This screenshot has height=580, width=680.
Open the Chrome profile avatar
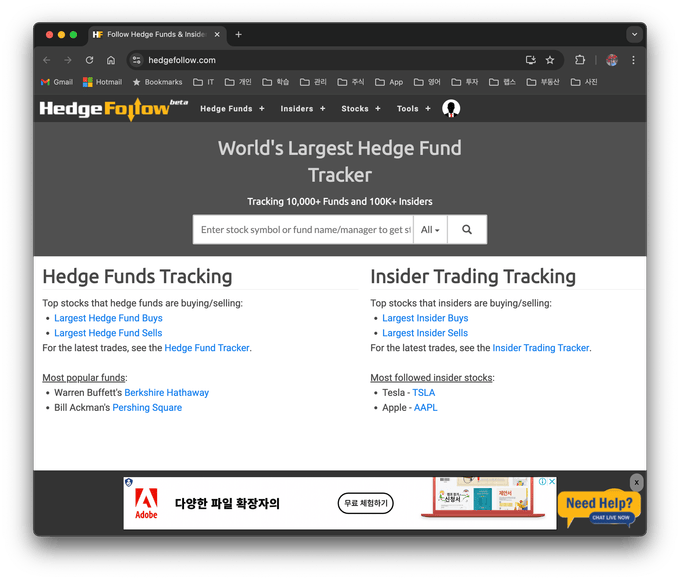[x=612, y=60]
